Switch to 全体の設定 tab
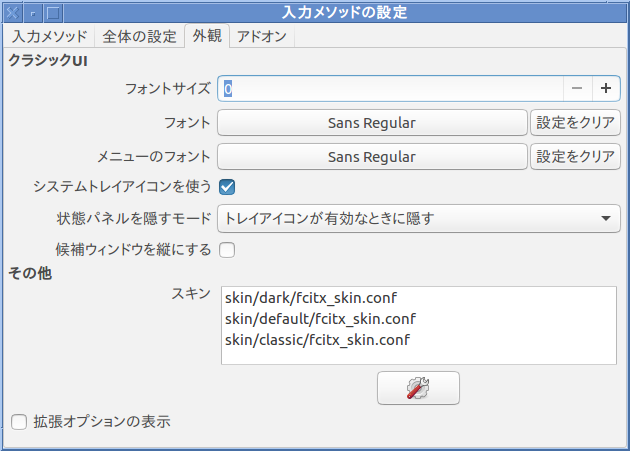The height and width of the screenshot is (451, 630). coord(139,36)
